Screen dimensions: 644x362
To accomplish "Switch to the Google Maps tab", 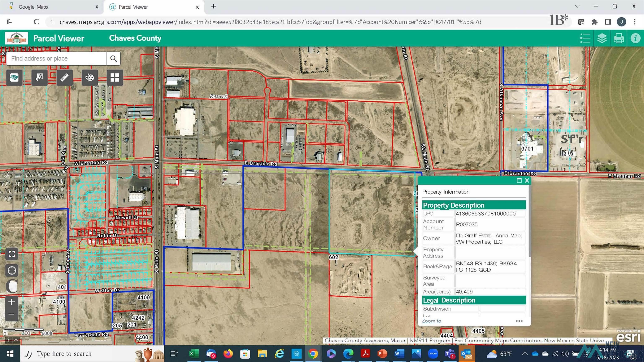I will (33, 7).
